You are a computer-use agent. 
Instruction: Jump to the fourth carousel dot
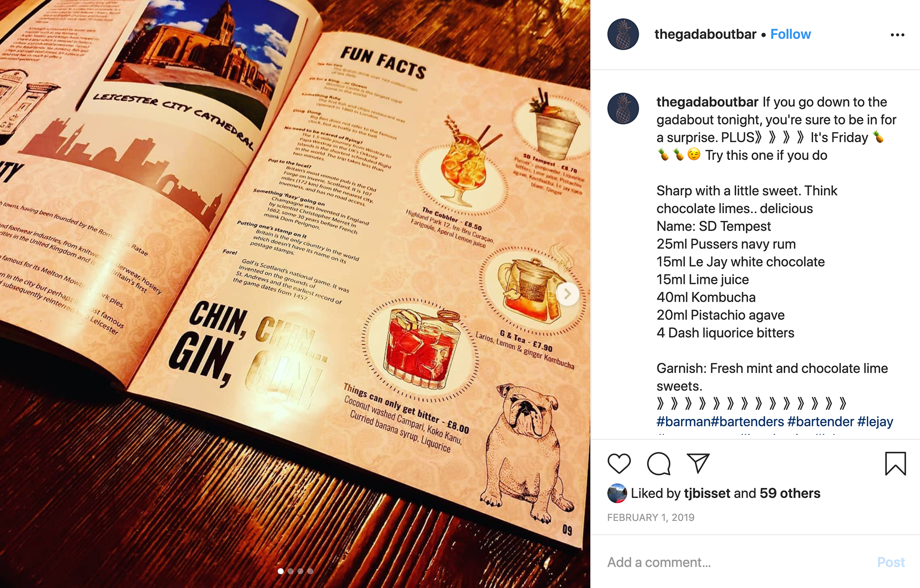tap(310, 571)
